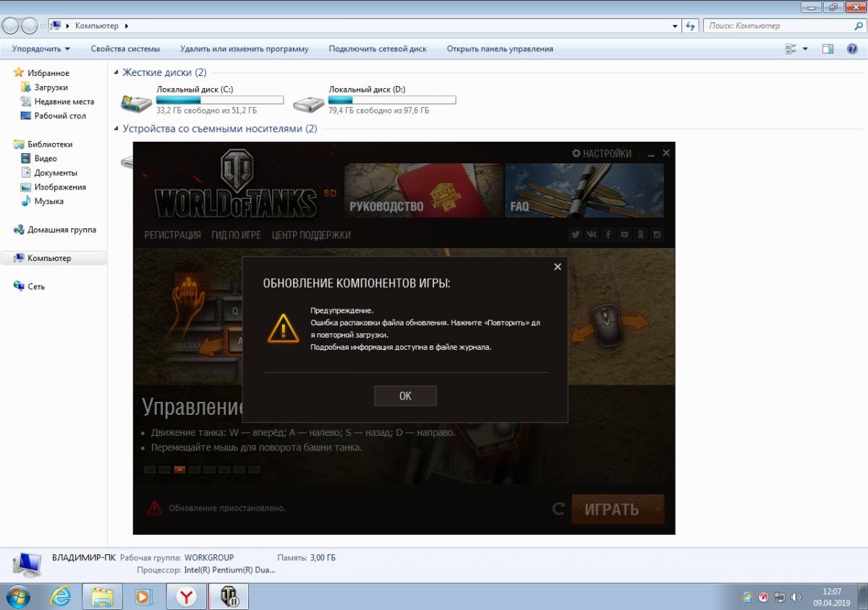868x610 pixels.
Task: Click the World of Tanks logo
Action: coord(236,184)
